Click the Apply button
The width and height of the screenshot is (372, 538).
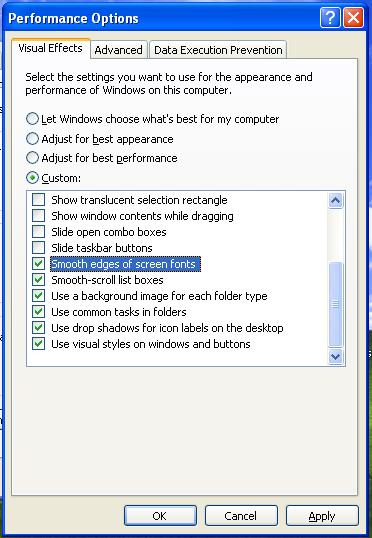point(322,515)
